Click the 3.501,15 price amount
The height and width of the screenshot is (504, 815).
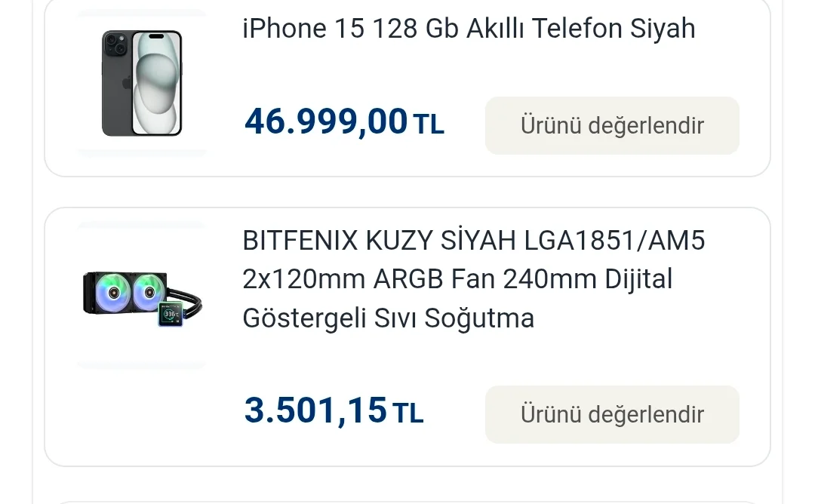click(315, 410)
